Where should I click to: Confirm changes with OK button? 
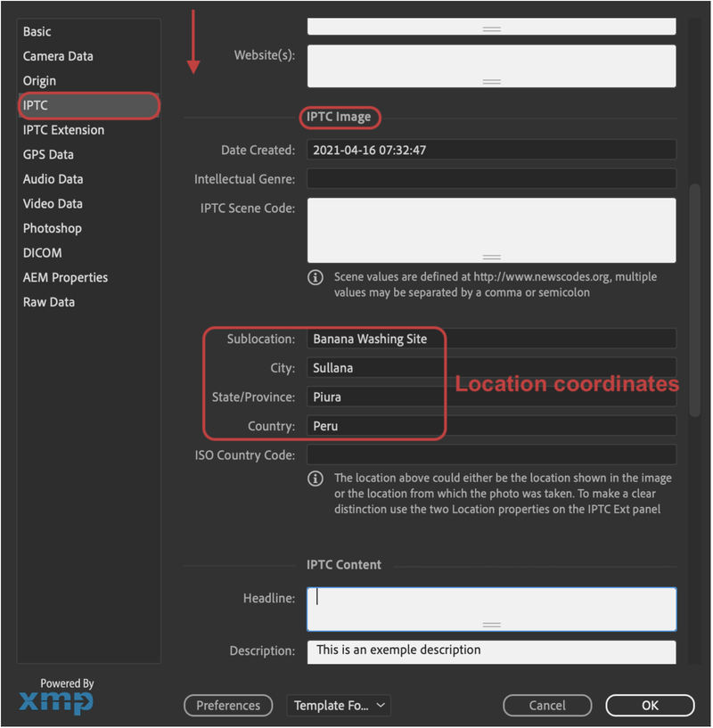click(650, 706)
